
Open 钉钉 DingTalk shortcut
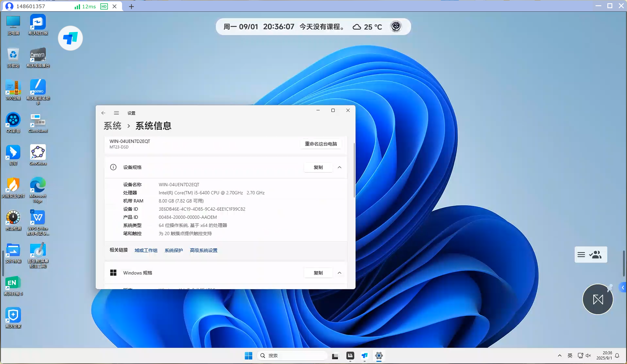coord(13,155)
